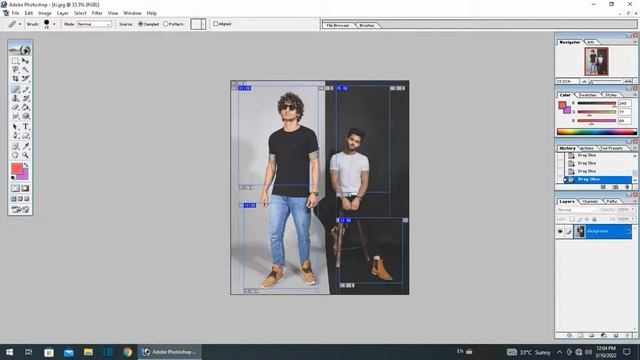The height and width of the screenshot is (360, 640).
Task: Switch to Quick Mask mode
Action: (x=25, y=188)
